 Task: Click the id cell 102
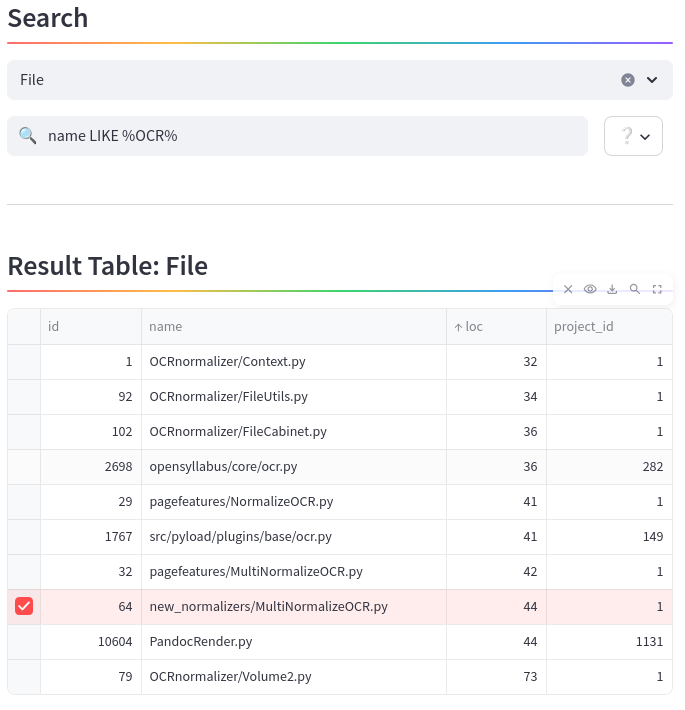[91, 432]
